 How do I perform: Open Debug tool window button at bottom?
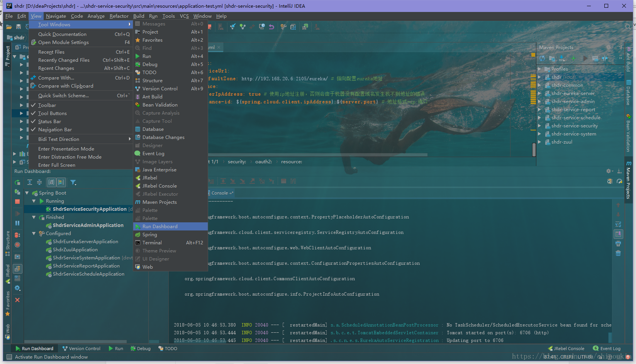tap(141, 349)
